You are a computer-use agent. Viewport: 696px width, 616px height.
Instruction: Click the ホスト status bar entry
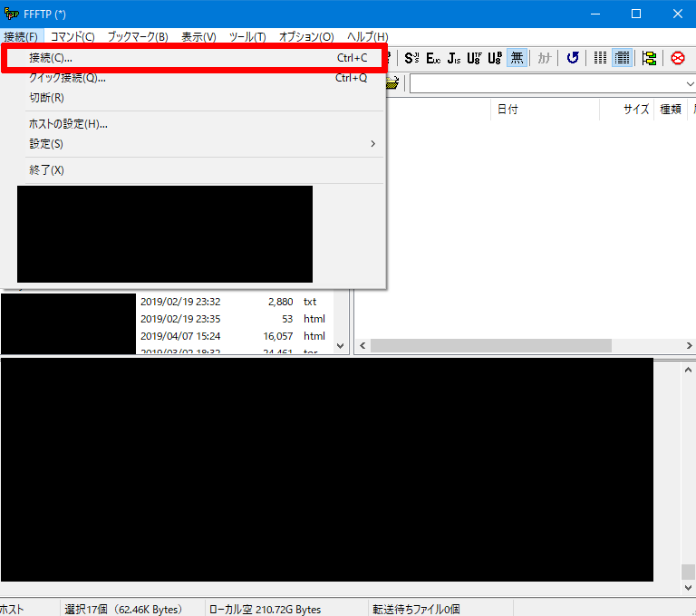(x=12, y=610)
